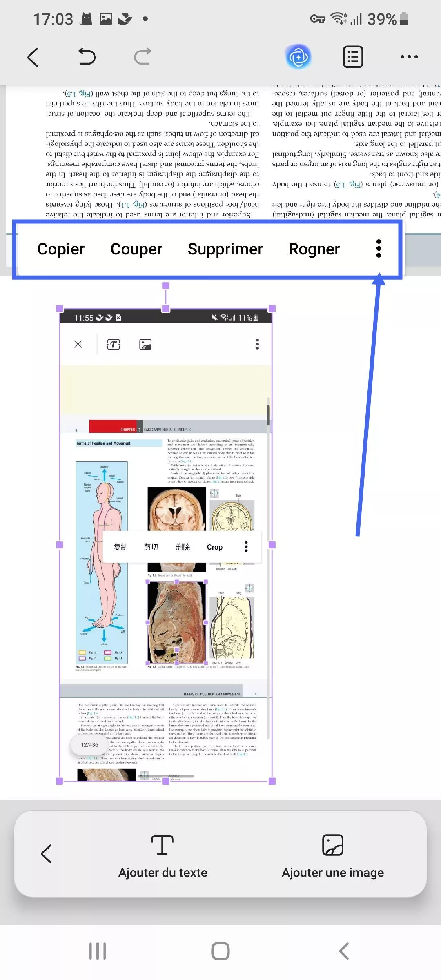The height and width of the screenshot is (980, 441).
Task: Tap the left-middle resize handle of image
Action: click(60, 545)
